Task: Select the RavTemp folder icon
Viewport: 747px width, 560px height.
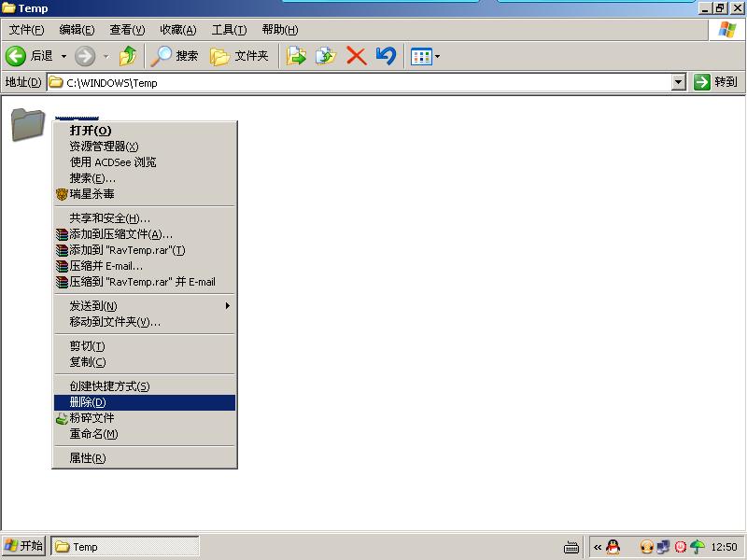Action: [x=28, y=124]
